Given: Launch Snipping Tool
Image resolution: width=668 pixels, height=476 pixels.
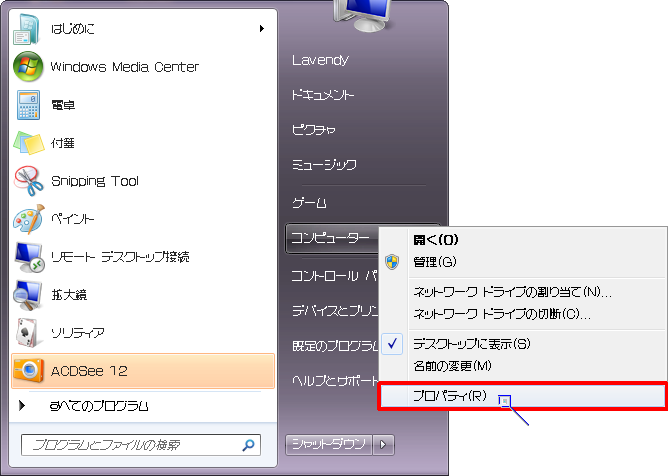Looking at the screenshot, I should coord(94,181).
